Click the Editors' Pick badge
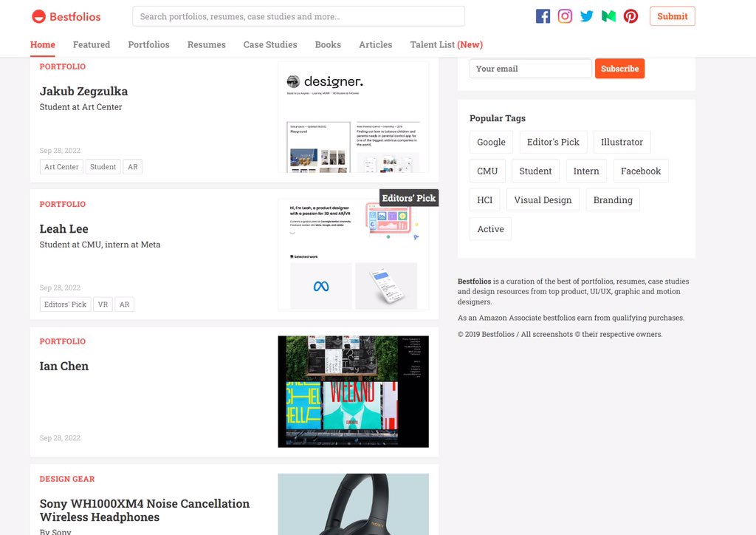 pyautogui.click(x=409, y=198)
